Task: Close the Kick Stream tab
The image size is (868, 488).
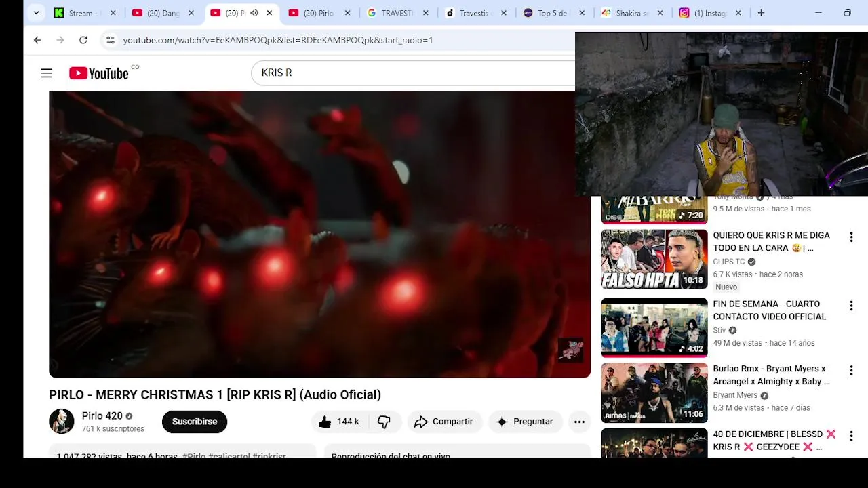Action: pyautogui.click(x=113, y=13)
